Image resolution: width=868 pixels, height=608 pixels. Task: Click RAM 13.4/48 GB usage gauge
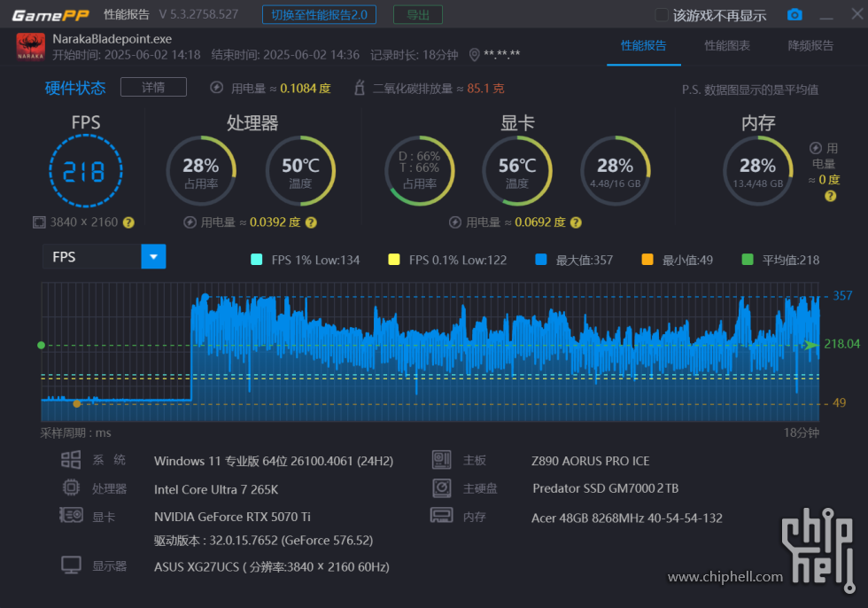[758, 170]
